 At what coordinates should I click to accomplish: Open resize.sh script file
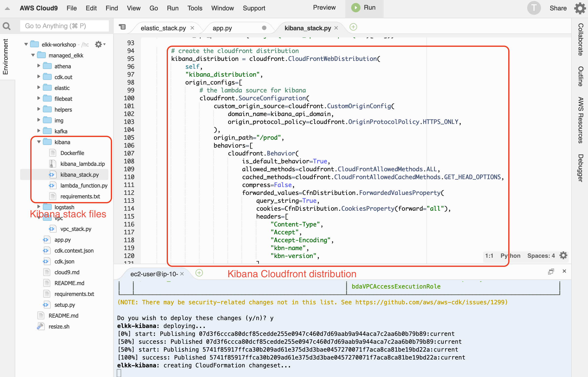click(59, 326)
